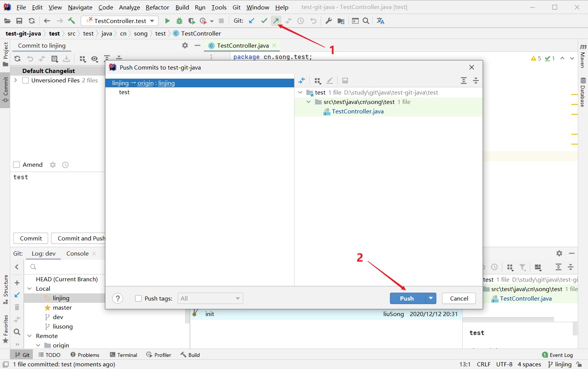Click the Search Everywhere magnifier icon
Image resolution: width=588 pixels, height=369 pixels.
pos(366,21)
